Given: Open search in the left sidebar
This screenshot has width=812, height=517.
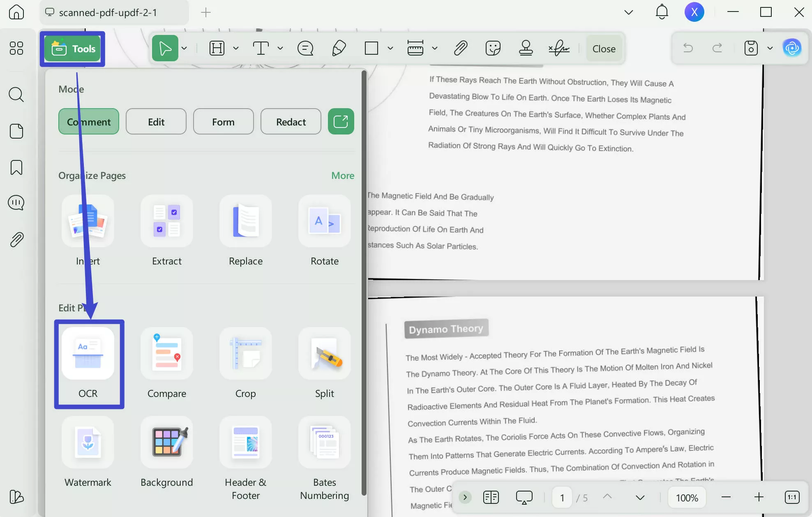Looking at the screenshot, I should pos(16,95).
